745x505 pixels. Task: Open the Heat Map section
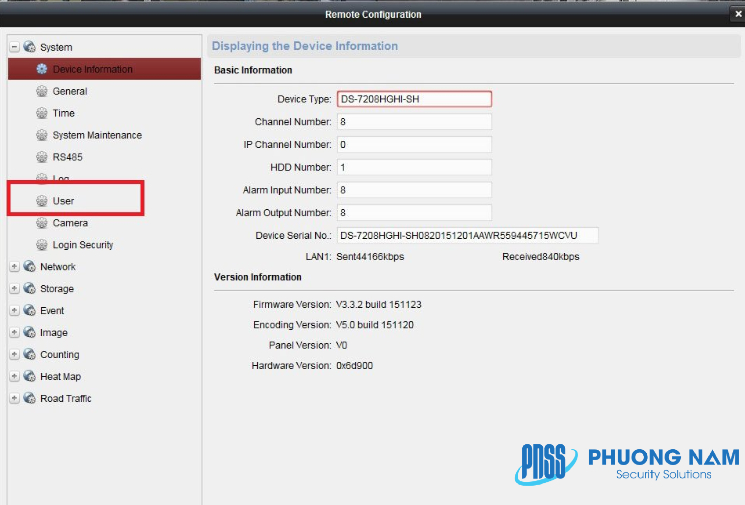60,377
